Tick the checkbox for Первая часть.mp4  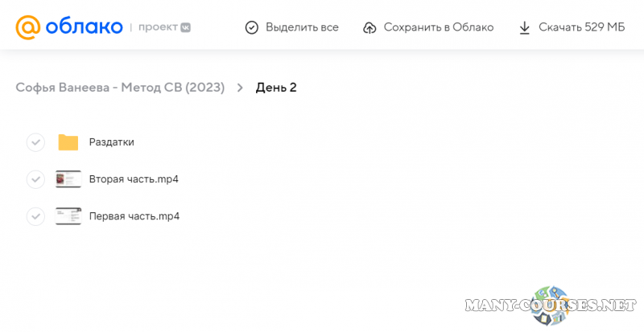click(x=35, y=216)
